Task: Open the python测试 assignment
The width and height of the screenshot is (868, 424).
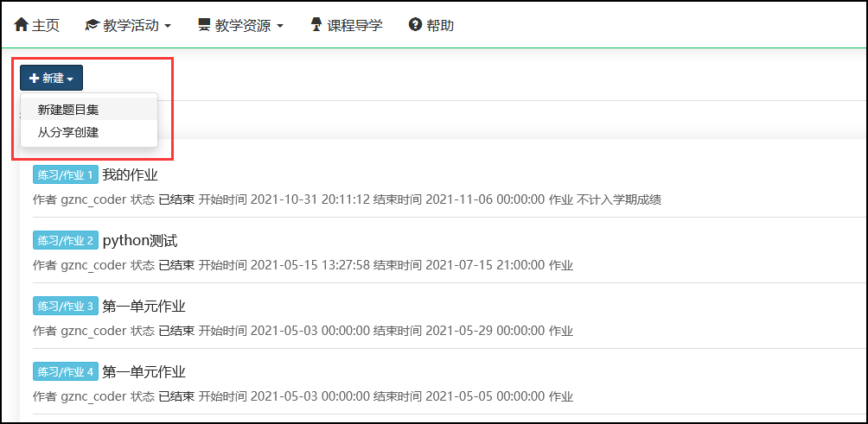Action: pos(140,241)
